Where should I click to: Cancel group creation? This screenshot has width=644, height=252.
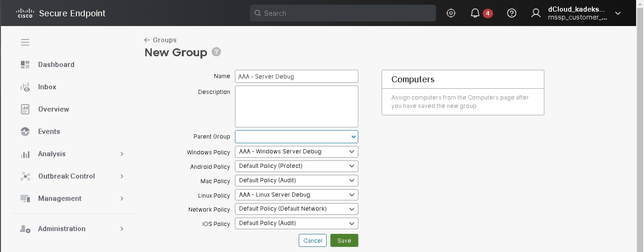coord(312,240)
